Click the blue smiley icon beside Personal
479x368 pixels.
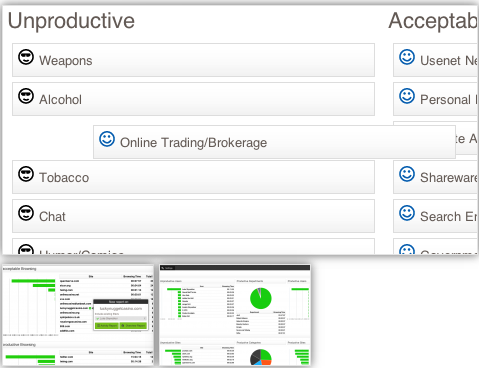tap(407, 96)
